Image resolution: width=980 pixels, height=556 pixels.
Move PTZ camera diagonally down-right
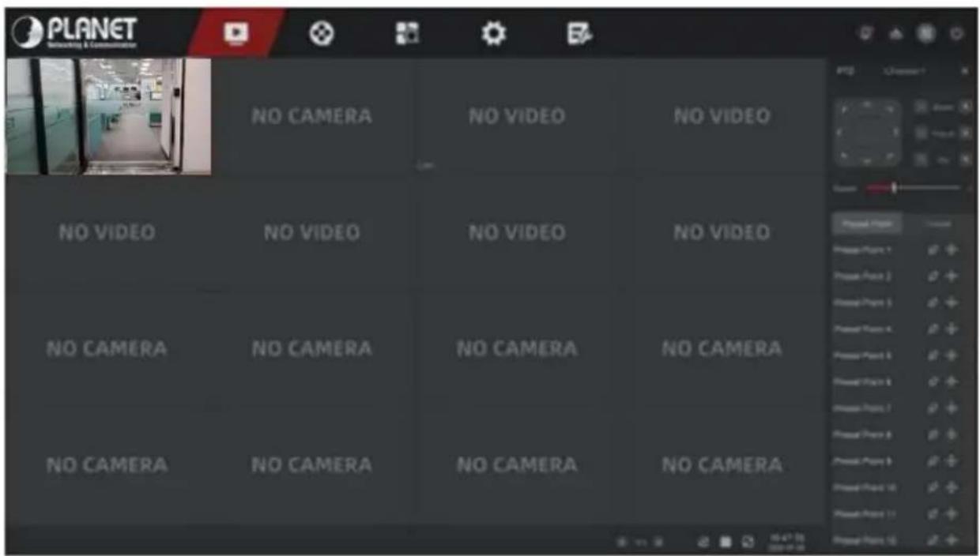891,155
